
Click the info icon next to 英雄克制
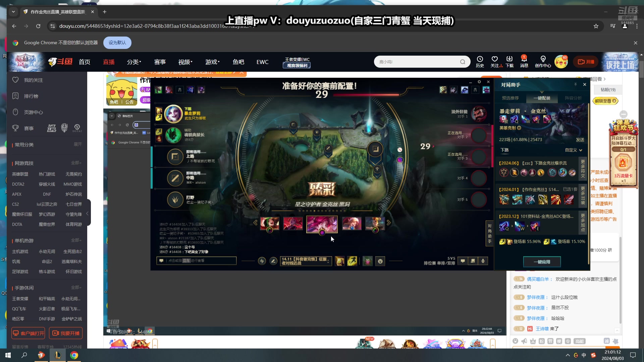519,128
